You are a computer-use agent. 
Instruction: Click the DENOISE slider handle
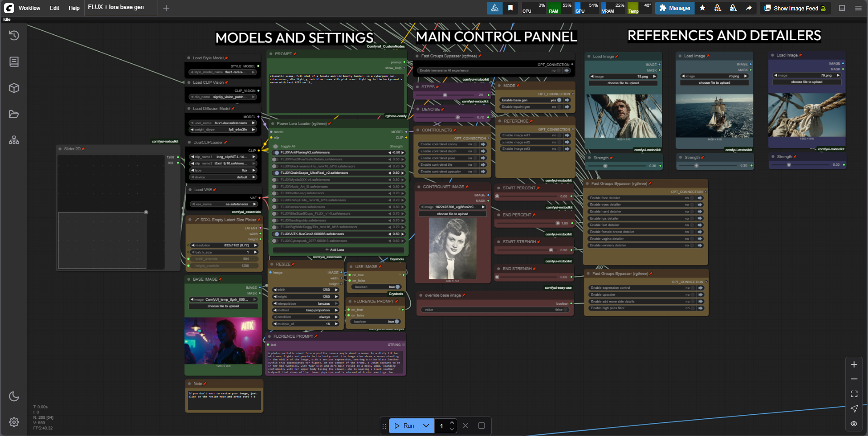pos(458,117)
